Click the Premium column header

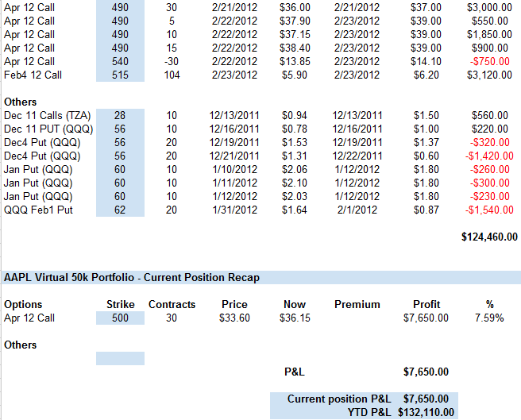point(357,304)
